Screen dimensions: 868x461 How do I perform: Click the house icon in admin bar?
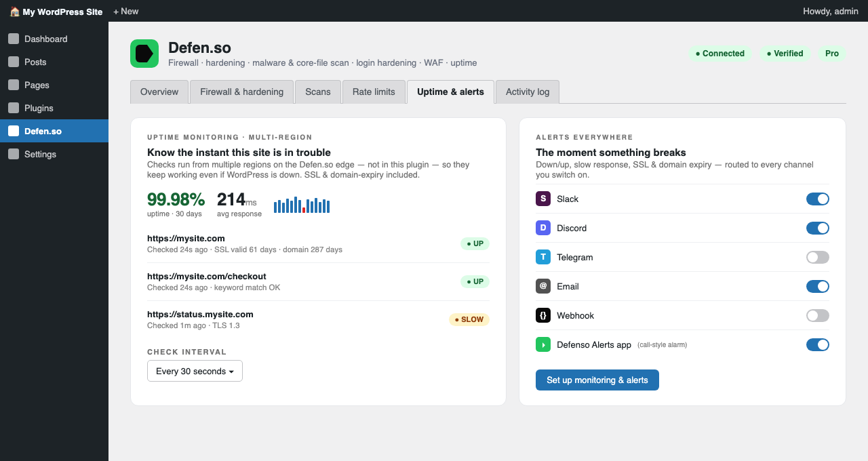point(15,12)
